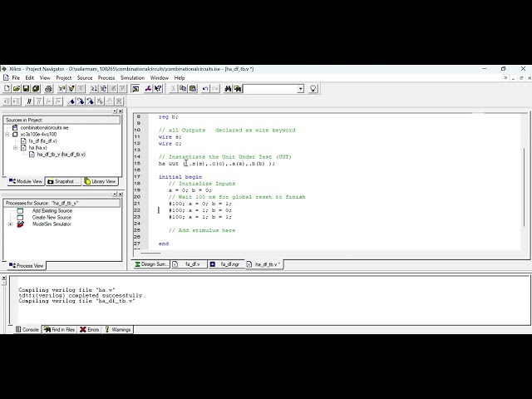Click the ModelSim Simulator process icon
The height and width of the screenshot is (399, 532).
[x=20, y=224]
